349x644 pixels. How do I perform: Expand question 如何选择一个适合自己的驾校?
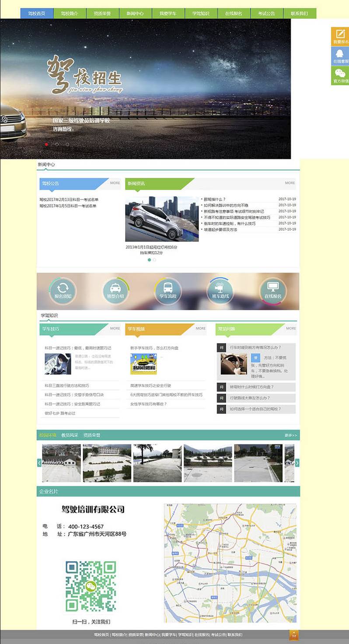point(256,409)
